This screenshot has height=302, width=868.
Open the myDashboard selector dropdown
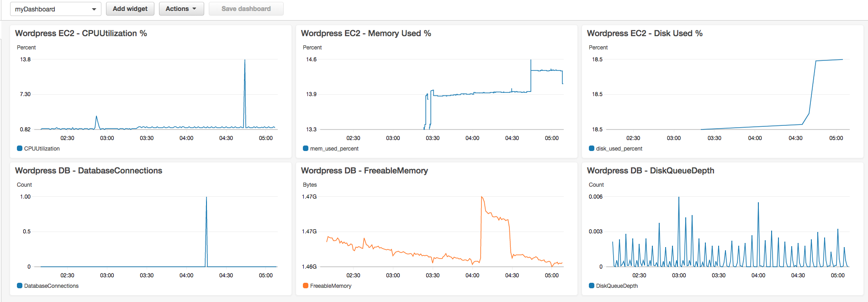55,9
